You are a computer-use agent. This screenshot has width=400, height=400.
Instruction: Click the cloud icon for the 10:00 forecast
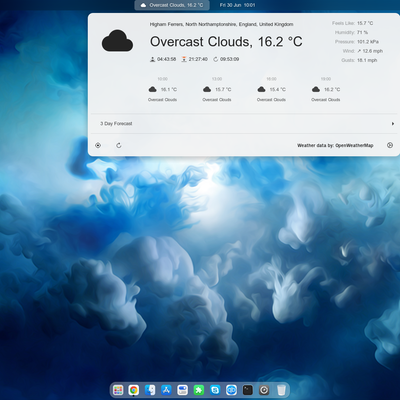pyautogui.click(x=152, y=89)
